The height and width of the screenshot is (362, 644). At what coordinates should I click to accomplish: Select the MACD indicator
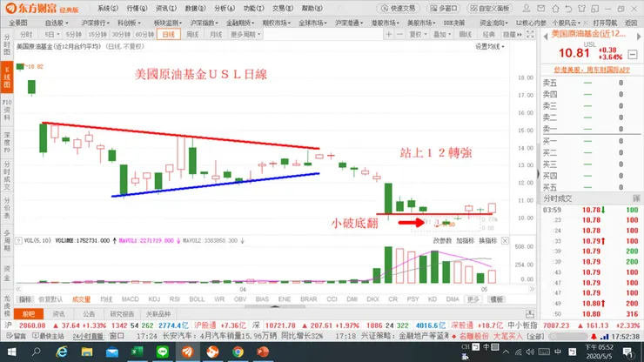pos(131,299)
